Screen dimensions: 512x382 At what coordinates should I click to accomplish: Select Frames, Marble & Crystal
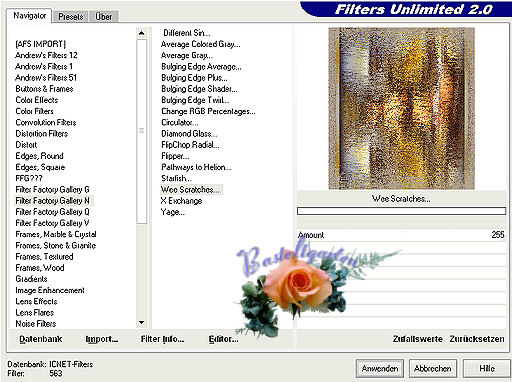click(56, 234)
